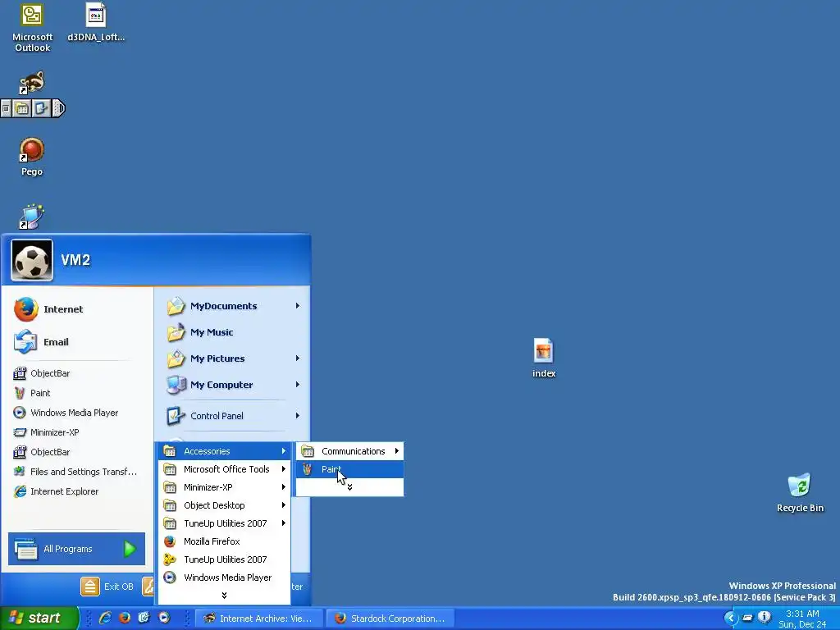Image resolution: width=840 pixels, height=630 pixels.
Task: Expand the Control Panel submenu arrow
Action: tap(297, 416)
